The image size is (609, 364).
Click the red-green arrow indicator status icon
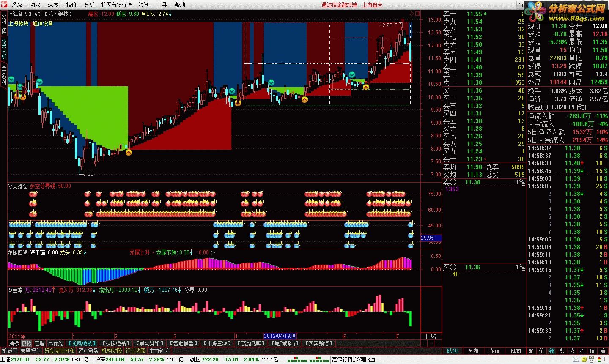599,359
